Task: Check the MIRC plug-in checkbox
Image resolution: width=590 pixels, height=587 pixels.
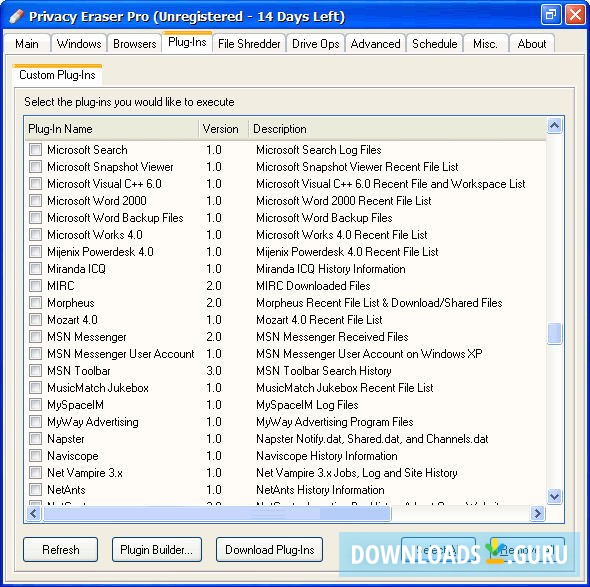Action: click(35, 286)
